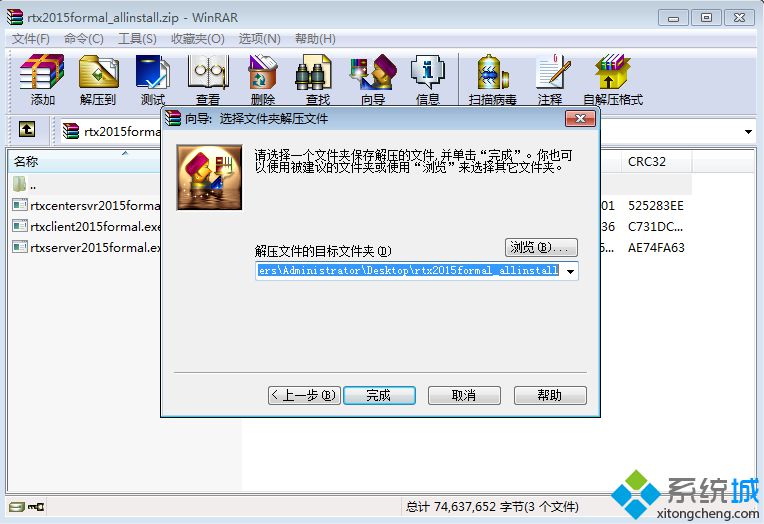Click the 帮助 button in the wizard
This screenshot has width=764, height=524.
tap(550, 395)
